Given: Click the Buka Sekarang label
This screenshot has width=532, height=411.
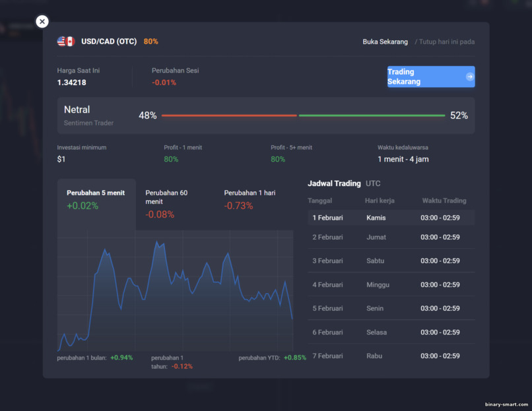Looking at the screenshot, I should (385, 42).
